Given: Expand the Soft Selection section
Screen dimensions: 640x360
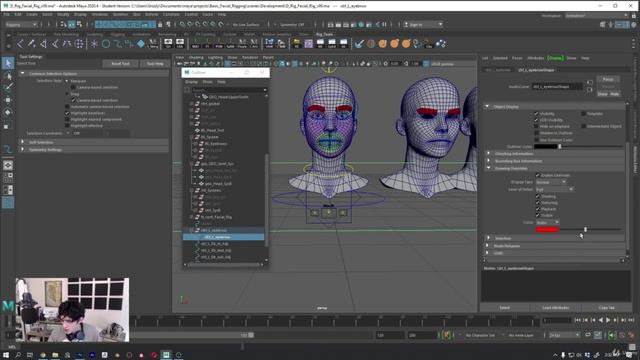Looking at the screenshot, I should 23,142.
